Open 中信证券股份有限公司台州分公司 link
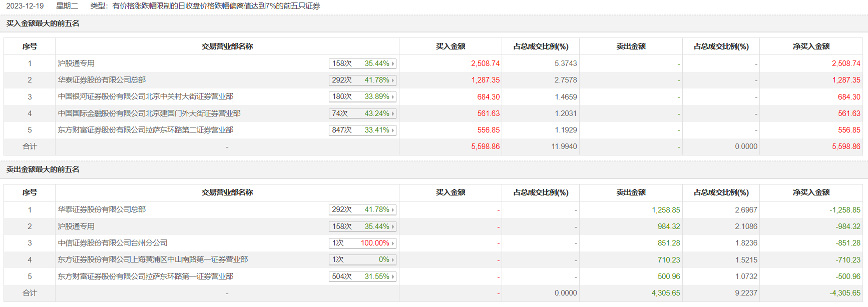 (113, 243)
